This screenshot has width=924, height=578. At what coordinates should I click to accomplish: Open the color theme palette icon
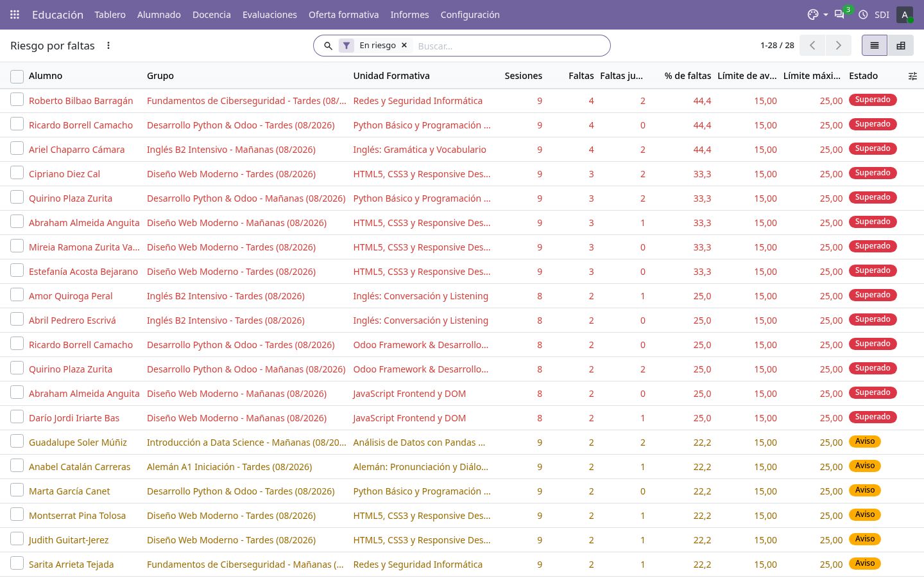pos(813,14)
